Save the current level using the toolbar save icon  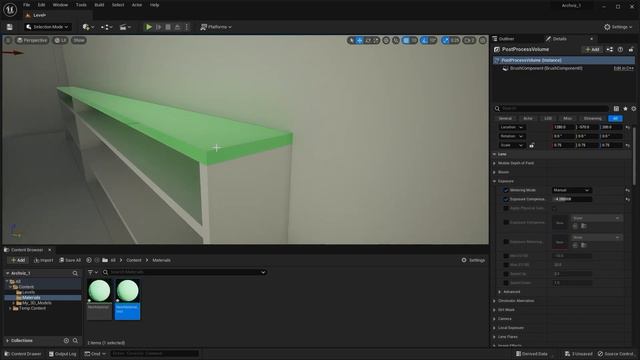pyautogui.click(x=9, y=27)
